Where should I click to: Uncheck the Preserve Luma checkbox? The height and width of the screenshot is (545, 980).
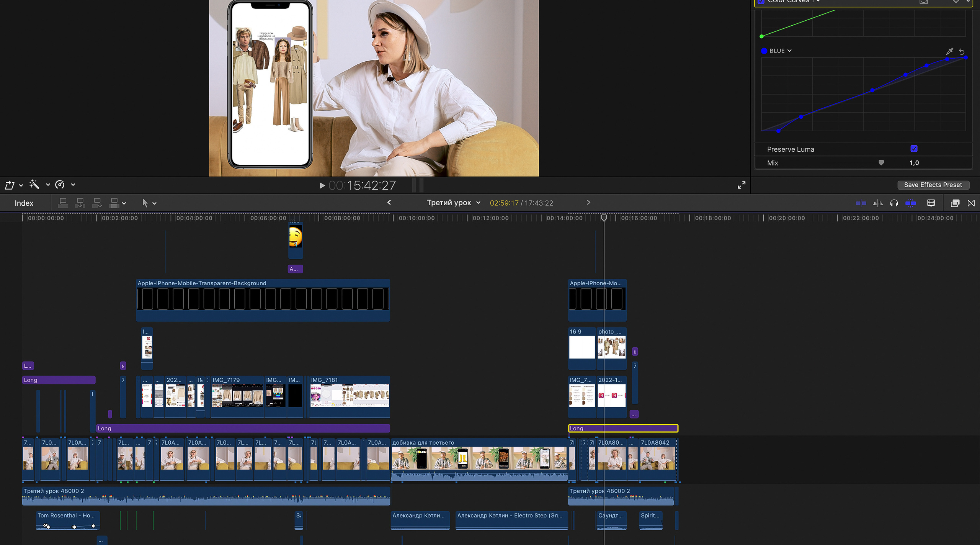tap(914, 149)
